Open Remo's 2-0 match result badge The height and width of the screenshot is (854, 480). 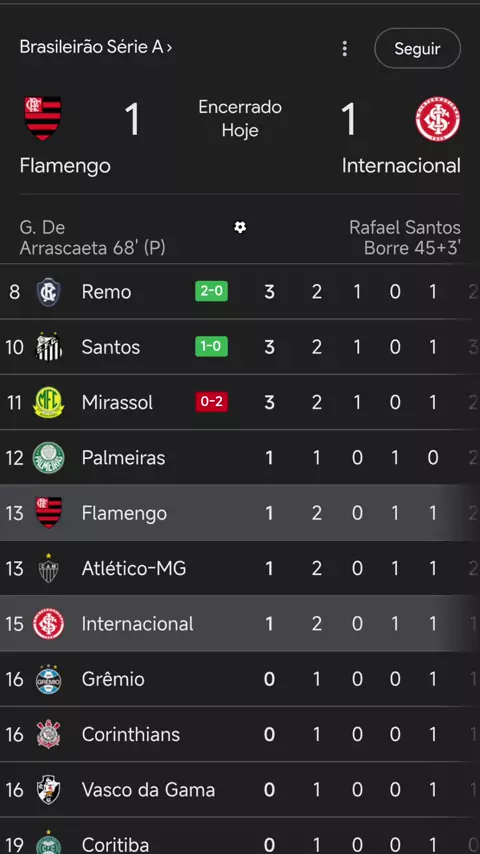211,291
